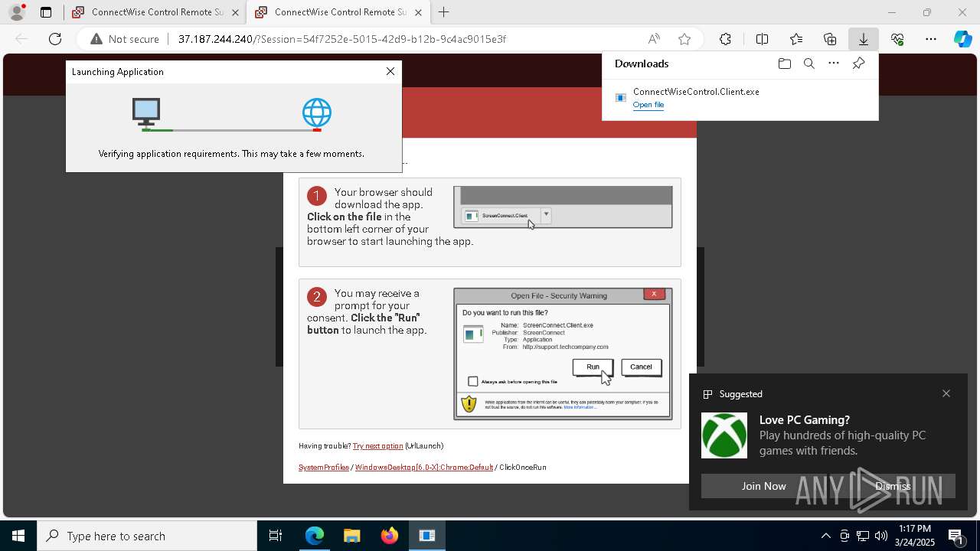Open the tab actions menu icon

46,12
